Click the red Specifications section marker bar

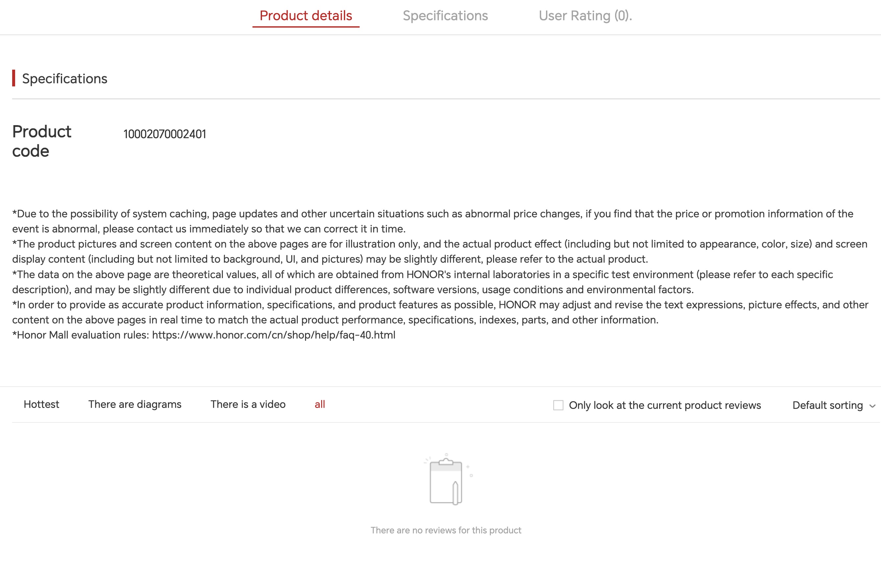pos(14,78)
